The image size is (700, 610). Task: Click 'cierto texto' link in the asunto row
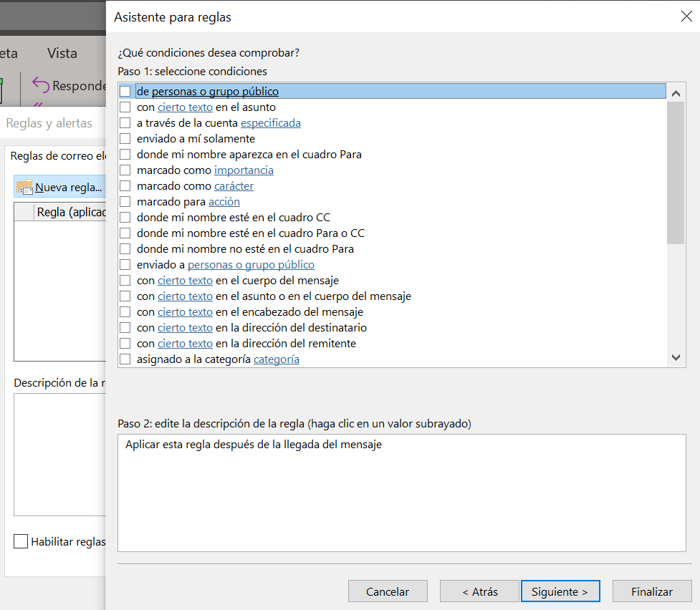point(186,107)
